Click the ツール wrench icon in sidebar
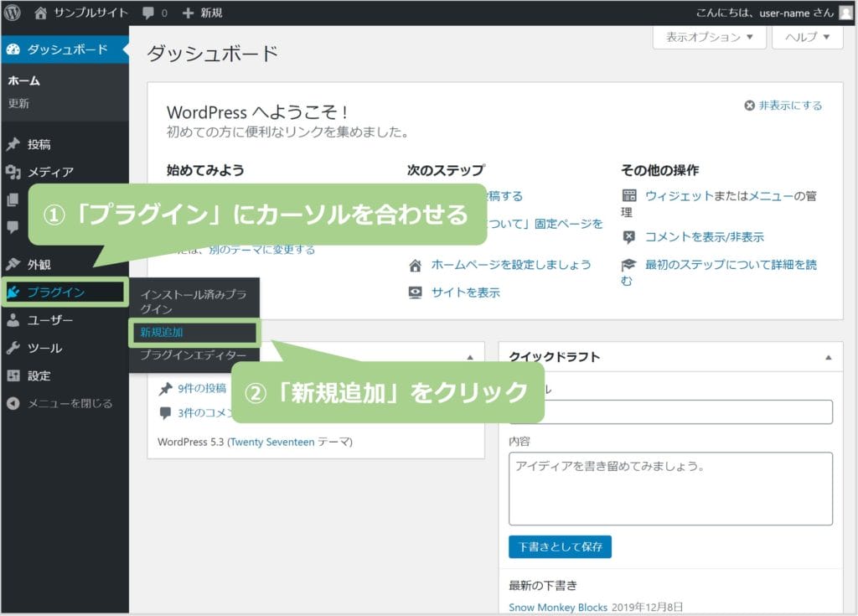This screenshot has height=616, width=858. (x=13, y=348)
